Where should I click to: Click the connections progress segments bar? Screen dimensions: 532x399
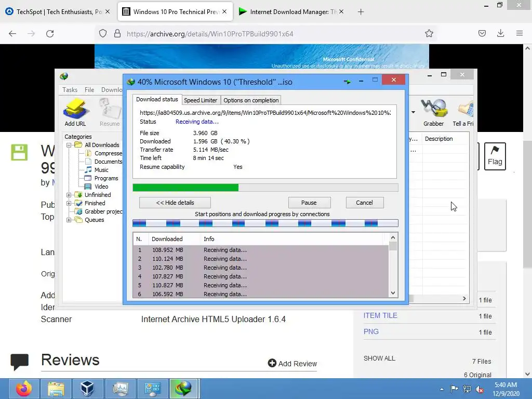265,223
